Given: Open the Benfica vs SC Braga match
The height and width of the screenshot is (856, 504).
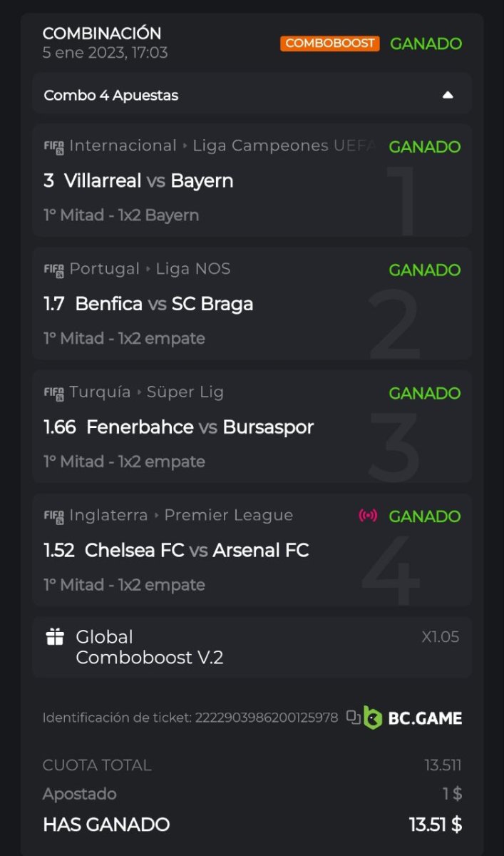Looking at the screenshot, I should point(164,305).
